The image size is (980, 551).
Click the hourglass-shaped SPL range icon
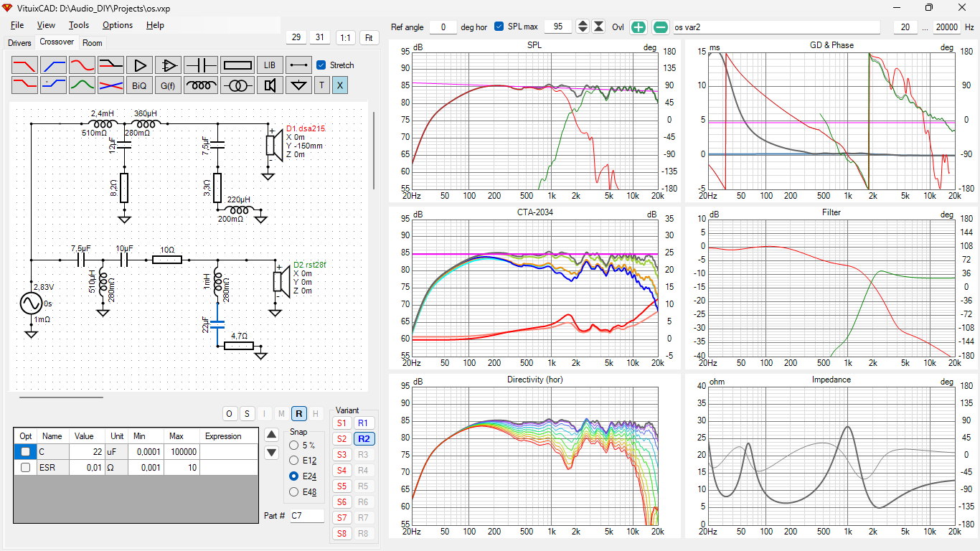(x=598, y=27)
